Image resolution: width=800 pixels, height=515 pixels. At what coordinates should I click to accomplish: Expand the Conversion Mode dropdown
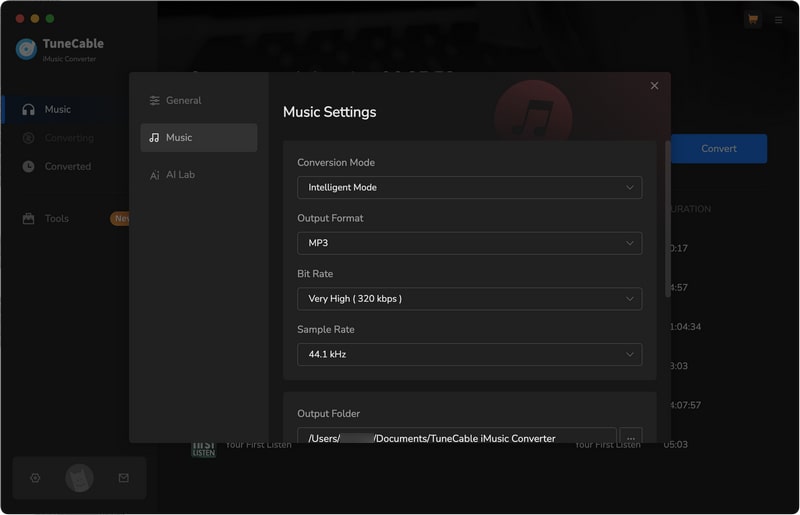click(469, 187)
